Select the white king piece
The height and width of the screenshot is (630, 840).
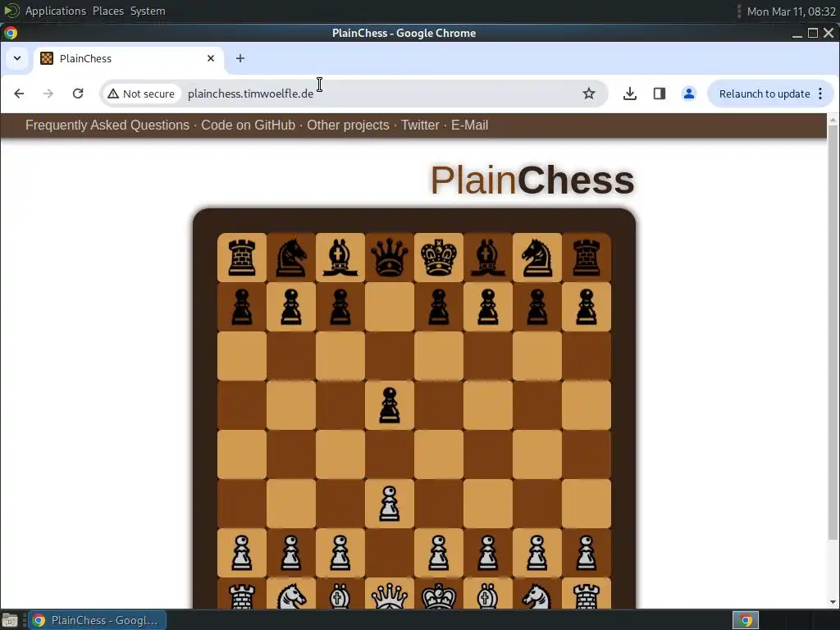pos(439,596)
